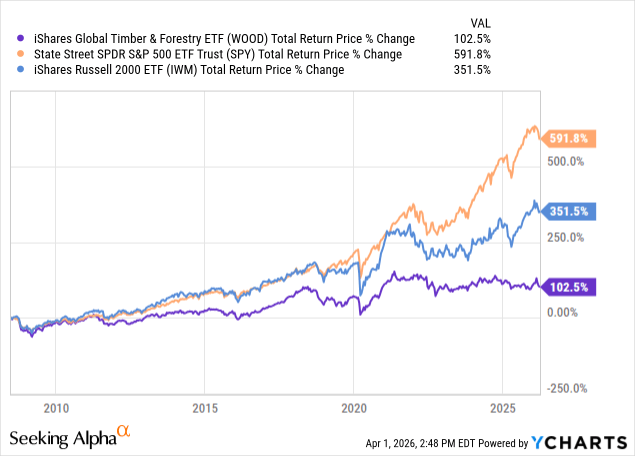Click the Seeking Alpha logo
This screenshot has width=635, height=456.
[x=63, y=437]
